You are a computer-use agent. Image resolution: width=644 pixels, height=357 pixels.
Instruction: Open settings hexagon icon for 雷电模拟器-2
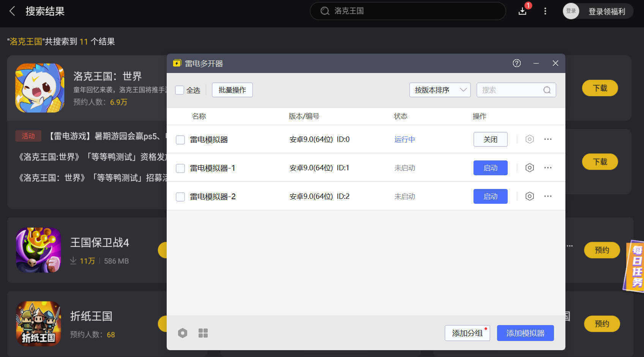(x=530, y=196)
